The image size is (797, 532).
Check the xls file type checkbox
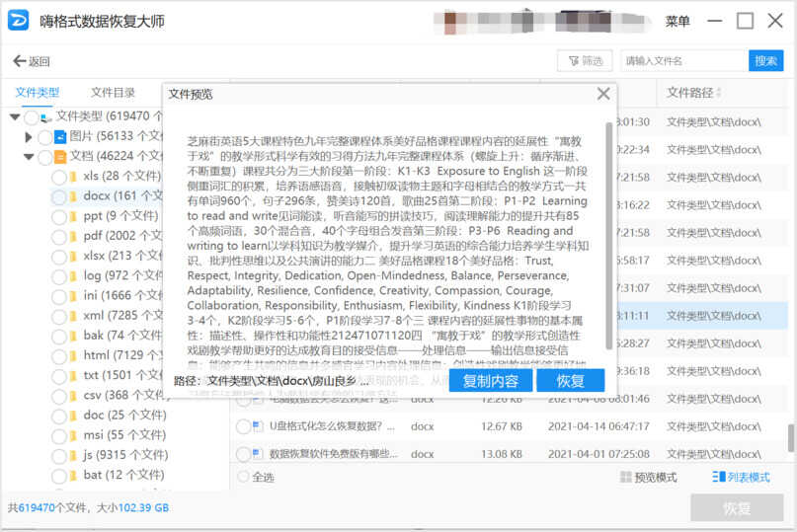[59, 177]
